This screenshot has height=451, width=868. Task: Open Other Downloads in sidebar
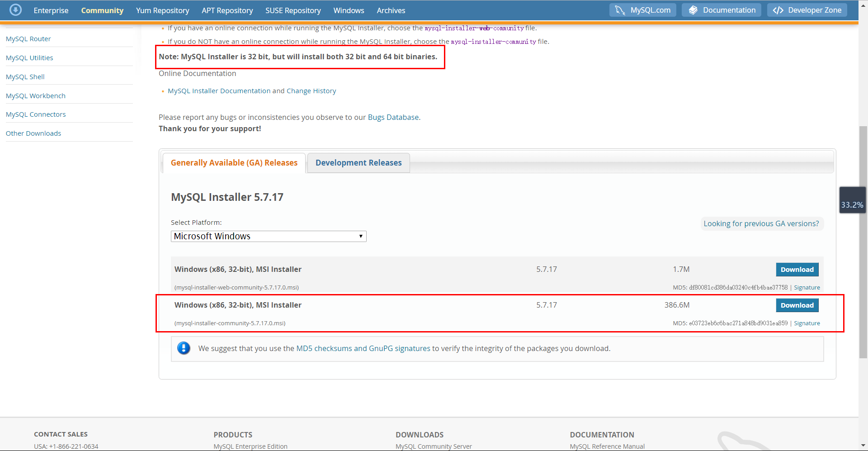pos(33,133)
